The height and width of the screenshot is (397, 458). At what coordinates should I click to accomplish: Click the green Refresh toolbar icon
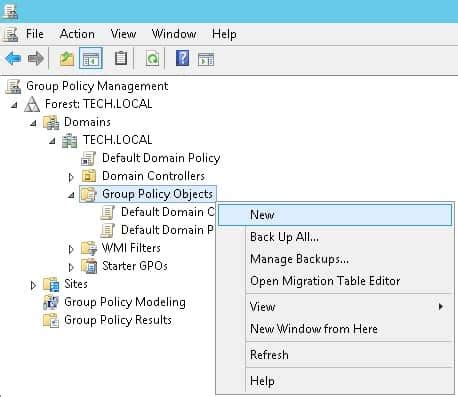coord(152,59)
